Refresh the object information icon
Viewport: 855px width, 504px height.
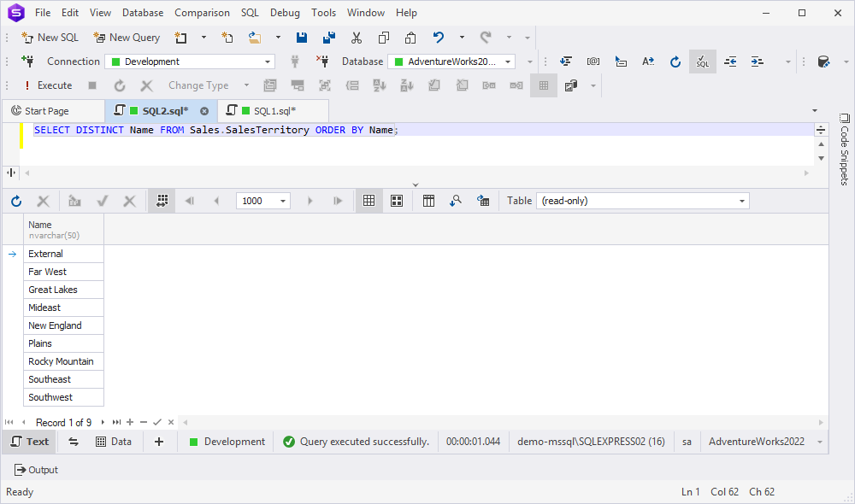675,62
